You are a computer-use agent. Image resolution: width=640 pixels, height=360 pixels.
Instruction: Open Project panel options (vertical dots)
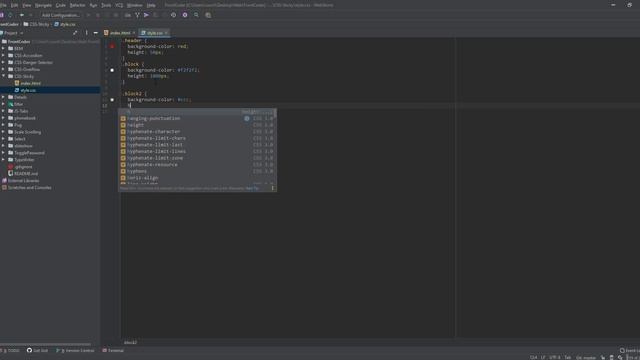coord(86,33)
